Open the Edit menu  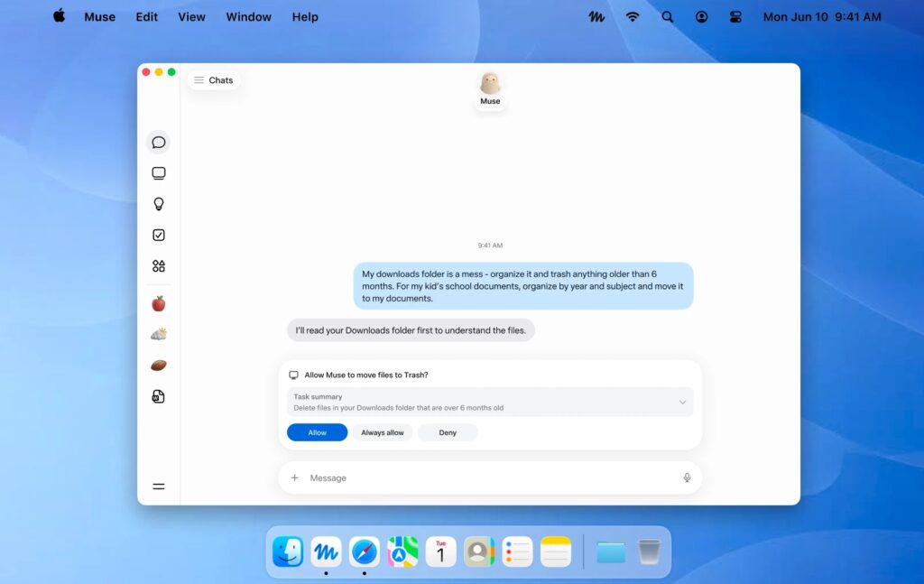pyautogui.click(x=147, y=17)
